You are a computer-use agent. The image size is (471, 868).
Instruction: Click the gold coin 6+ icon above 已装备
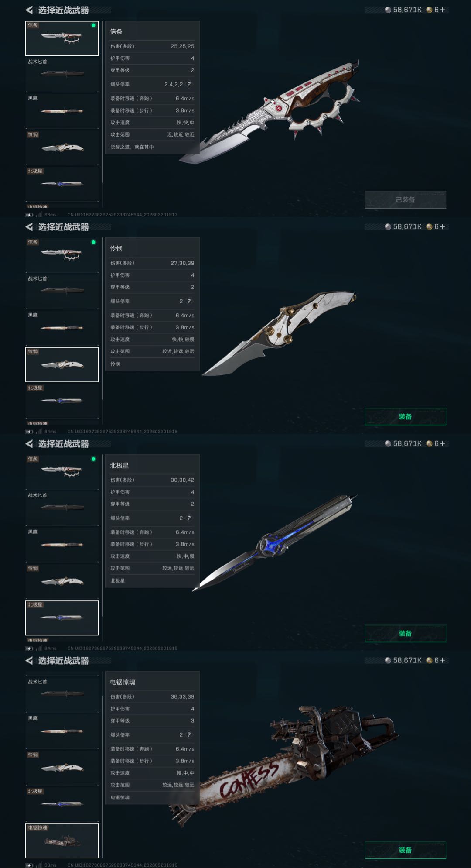point(429,10)
